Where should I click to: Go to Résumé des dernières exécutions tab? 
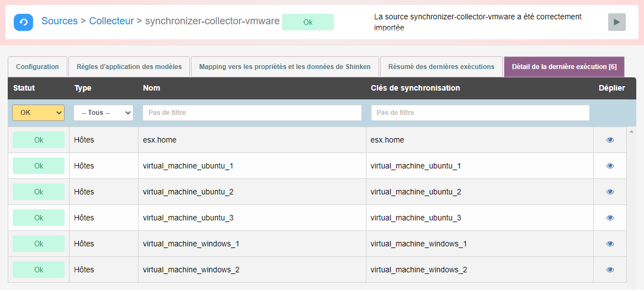pos(441,67)
